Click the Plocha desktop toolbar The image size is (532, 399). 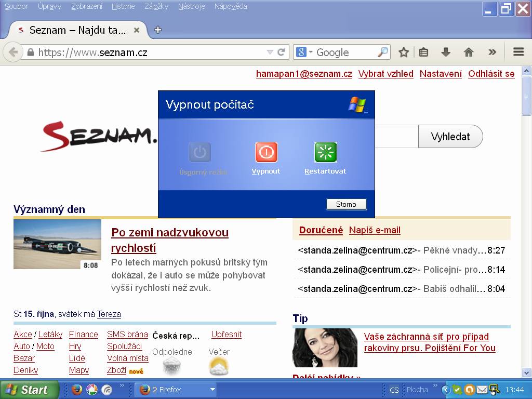point(417,390)
